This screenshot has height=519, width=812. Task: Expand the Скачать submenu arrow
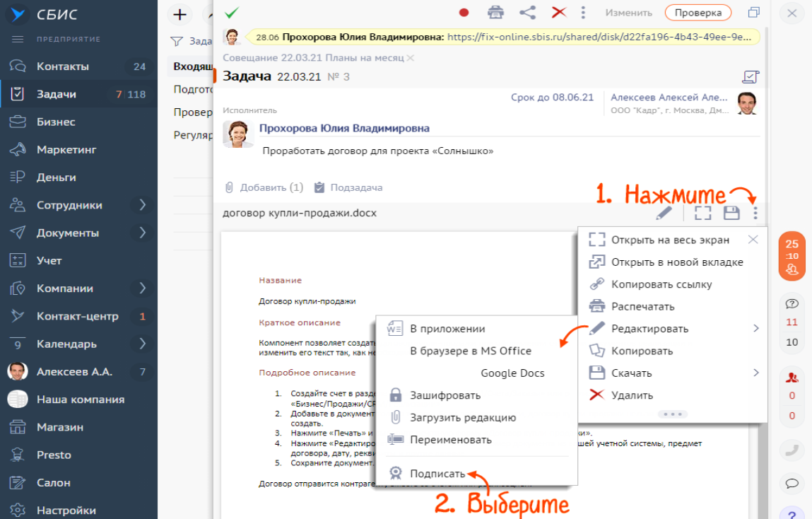point(756,373)
